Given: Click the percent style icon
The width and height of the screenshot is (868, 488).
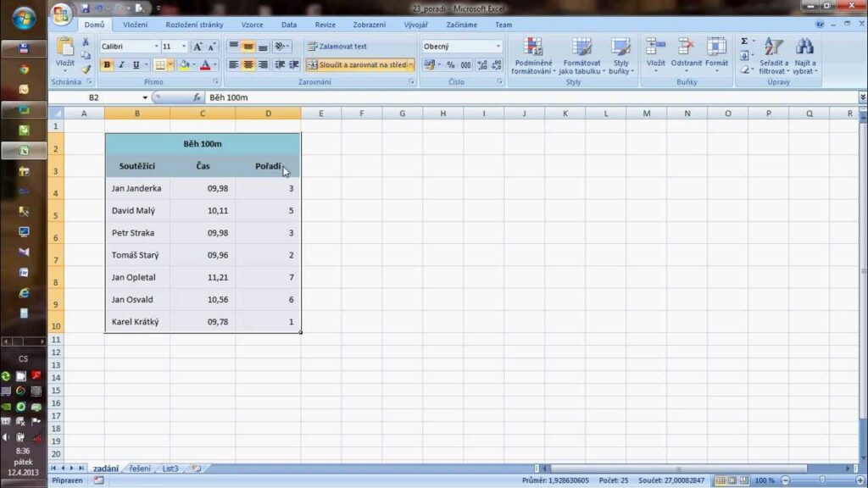Looking at the screenshot, I should click(450, 64).
